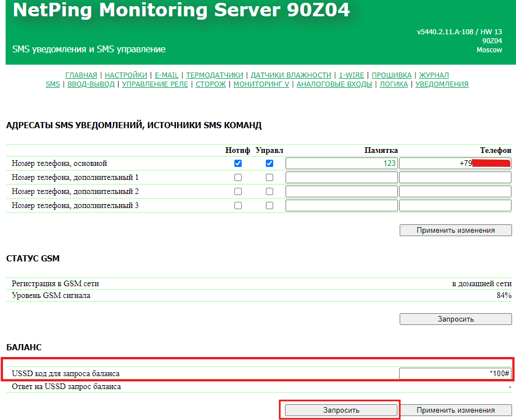516x420 pixels.
Task: Open the ДАТЧИКИ ВЛАЖНОСТИ link
Action: (x=291, y=75)
